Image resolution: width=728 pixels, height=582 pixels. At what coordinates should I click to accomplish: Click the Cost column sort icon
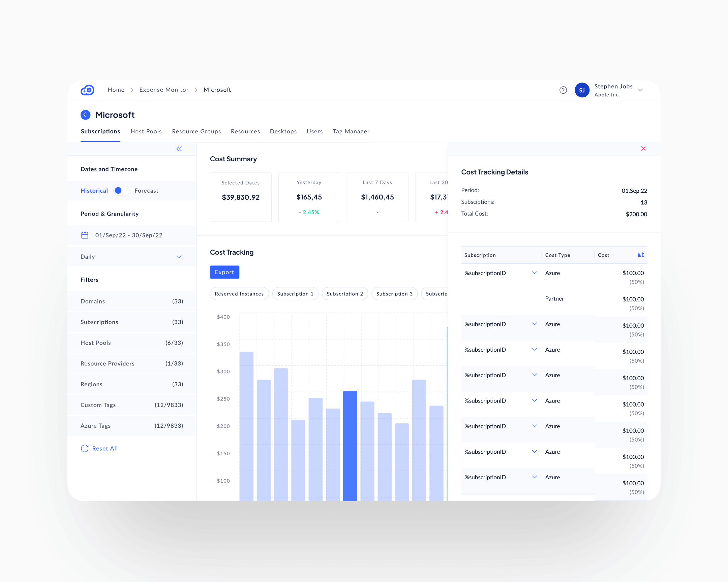[640, 255]
